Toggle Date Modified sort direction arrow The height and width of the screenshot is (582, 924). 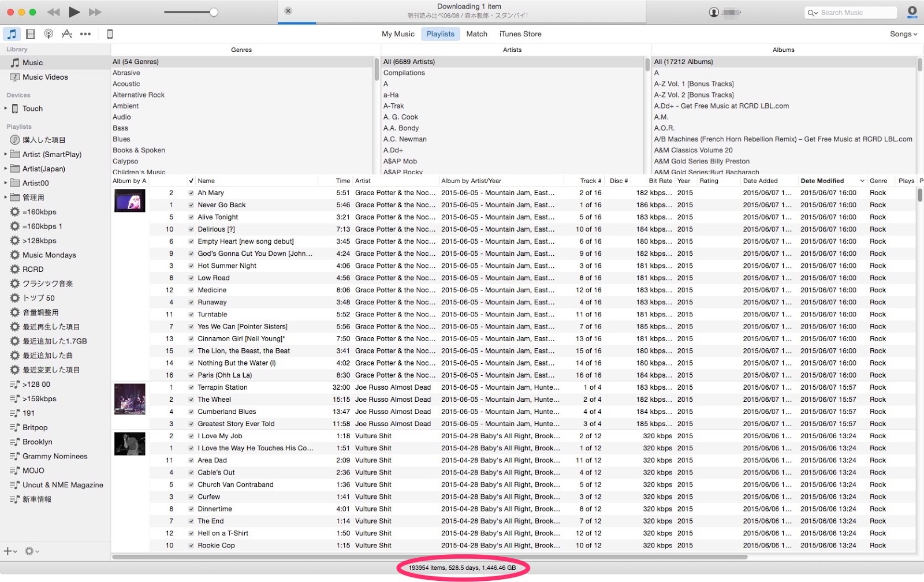(x=862, y=181)
